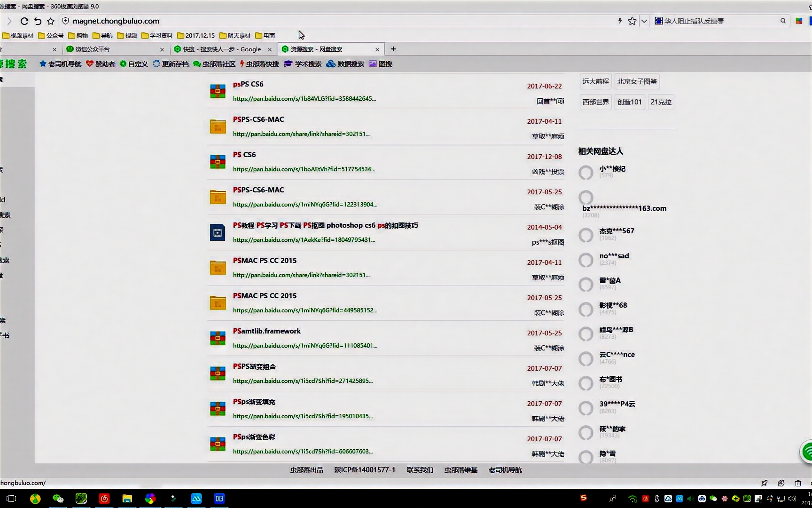Open 虫部落快搜 menu item
Viewport: 812px width, 508px height.
259,64
